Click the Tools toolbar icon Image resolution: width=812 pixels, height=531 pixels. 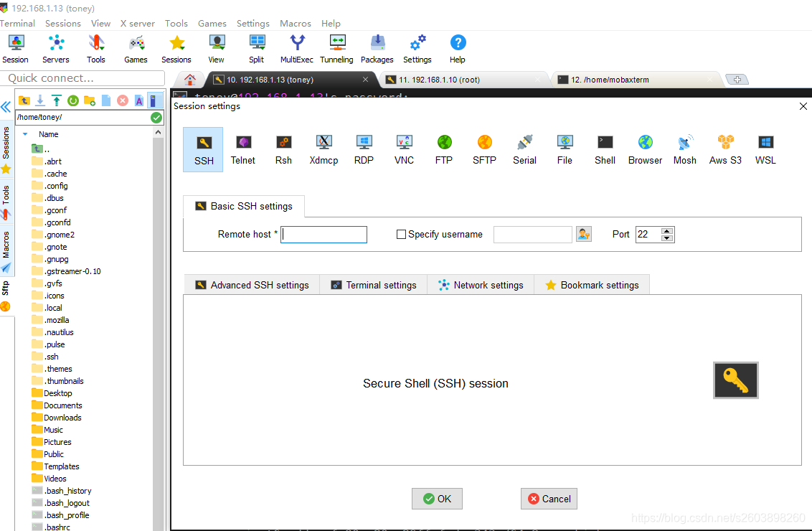[96, 50]
